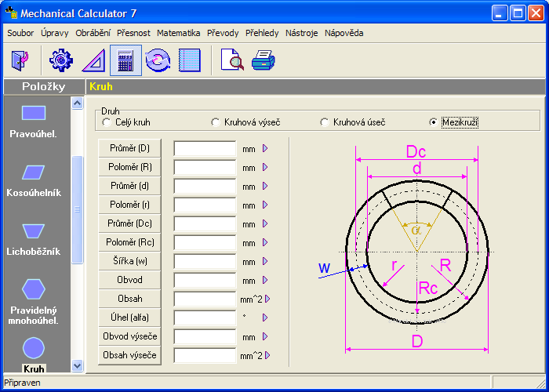Choose the Kruhová výseč radio button
The width and height of the screenshot is (549, 392).
pos(216,122)
